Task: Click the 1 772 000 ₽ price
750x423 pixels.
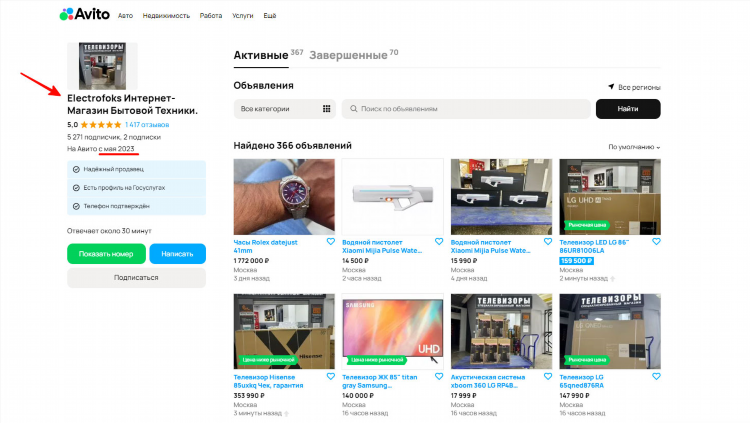Action: pyautogui.click(x=251, y=261)
